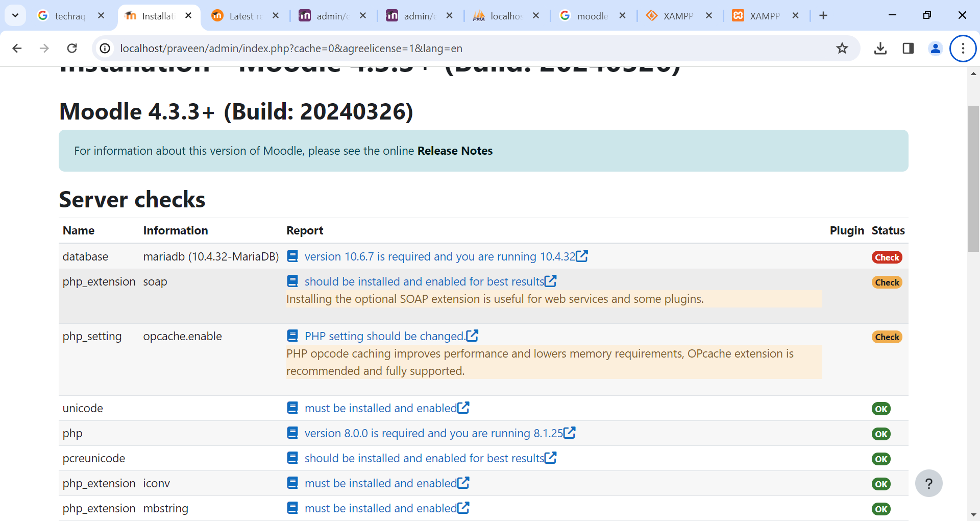View site information icon in address bar
The width and height of the screenshot is (980, 521).
(x=105, y=48)
